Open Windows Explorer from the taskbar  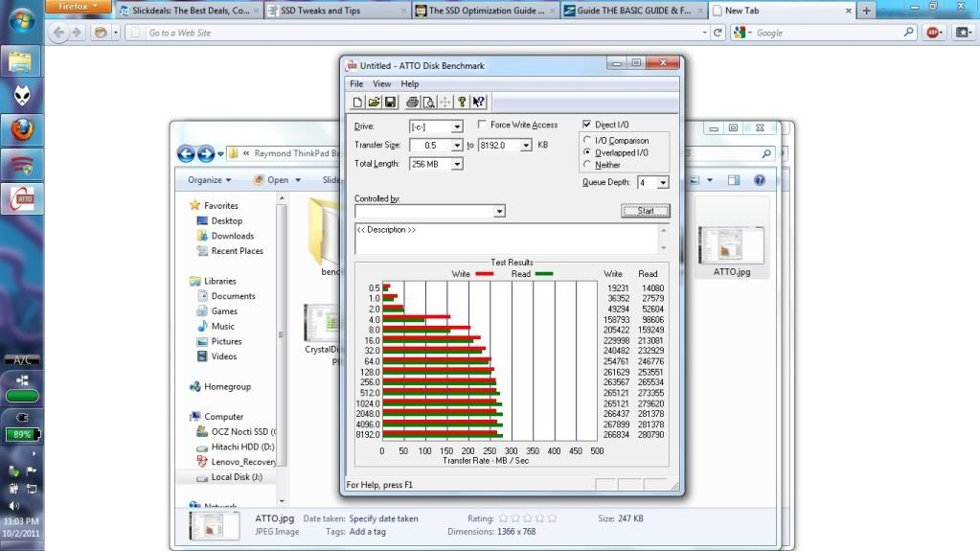click(21, 62)
